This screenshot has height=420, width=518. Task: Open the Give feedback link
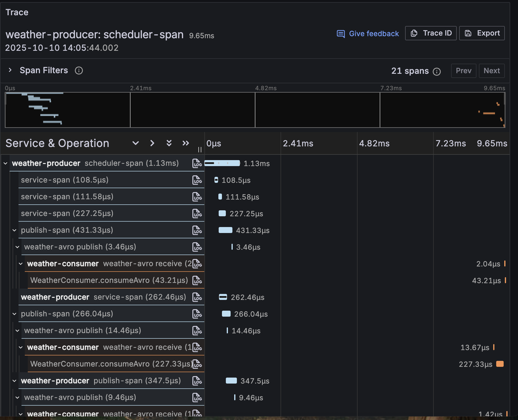[368, 34]
